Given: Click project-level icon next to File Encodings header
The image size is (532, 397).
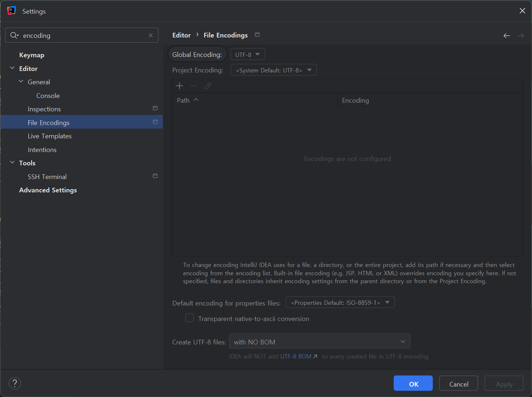Looking at the screenshot, I should coord(257,35).
